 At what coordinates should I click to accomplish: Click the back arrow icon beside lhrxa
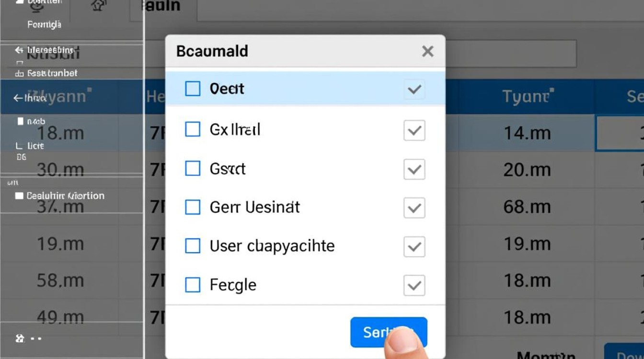point(18,98)
